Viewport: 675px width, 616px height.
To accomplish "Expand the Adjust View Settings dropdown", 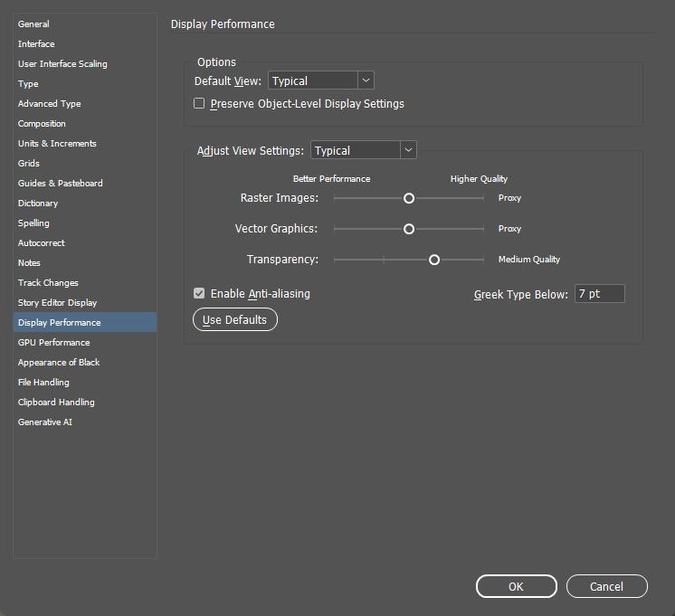I will tap(364, 150).
